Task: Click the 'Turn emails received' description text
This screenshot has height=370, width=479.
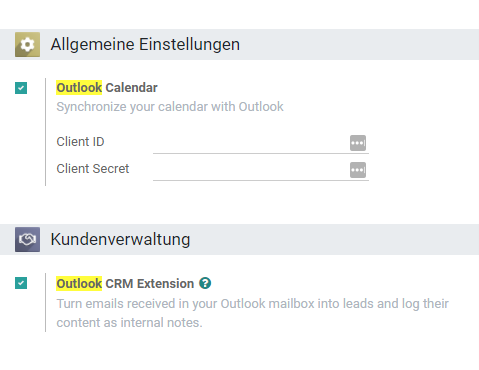Action: [252, 313]
